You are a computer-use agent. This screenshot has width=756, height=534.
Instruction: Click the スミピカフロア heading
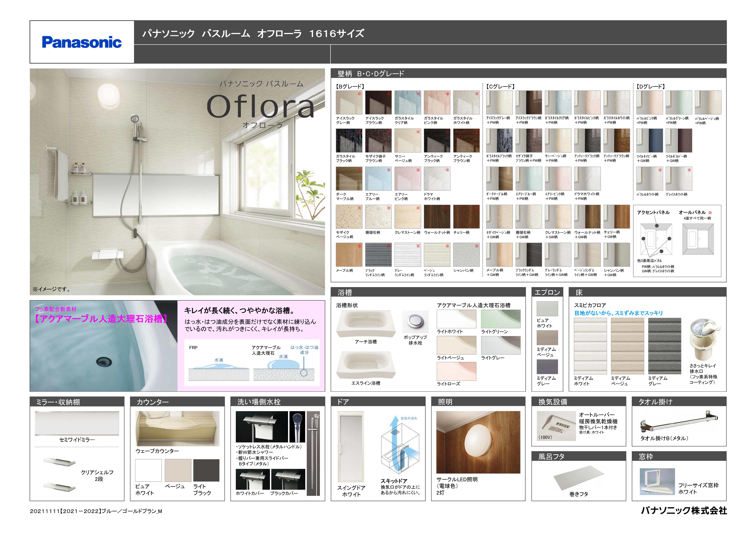click(x=590, y=305)
